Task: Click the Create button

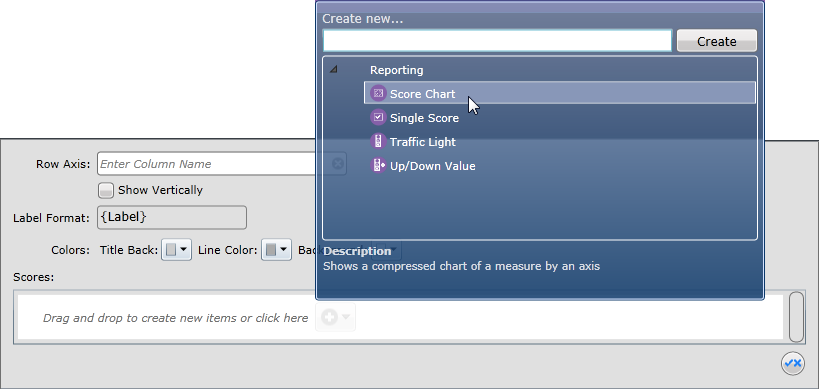Action: click(717, 41)
